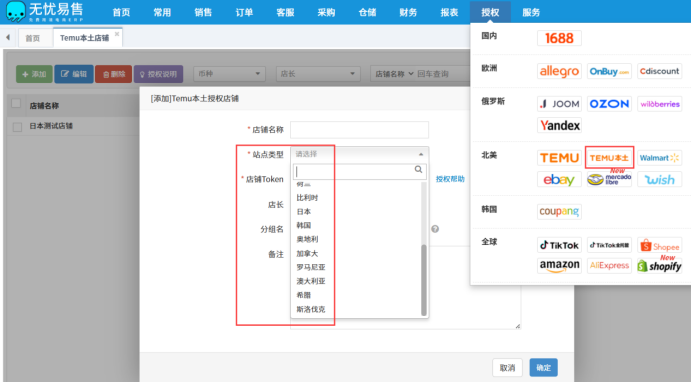Click the site list scrollbar thumb
692x382 pixels.
[424, 280]
